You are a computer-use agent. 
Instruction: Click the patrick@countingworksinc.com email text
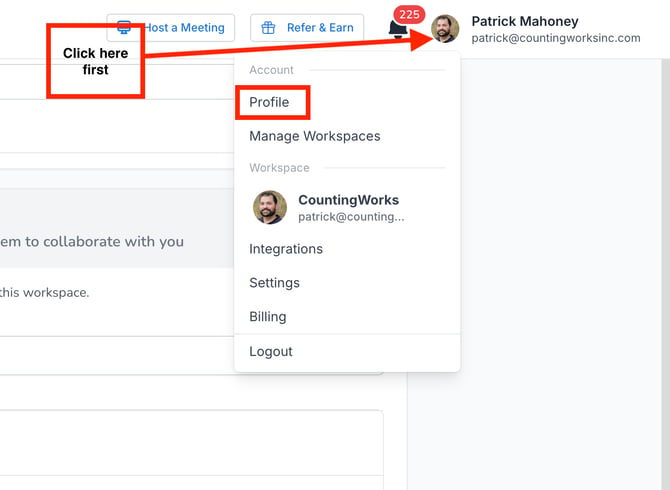556,39
